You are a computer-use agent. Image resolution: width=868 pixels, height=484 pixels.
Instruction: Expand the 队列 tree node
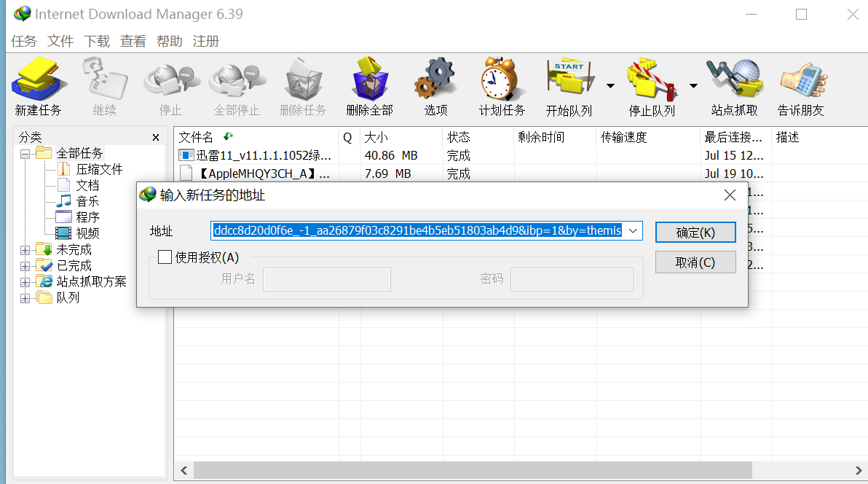pyautogui.click(x=25, y=298)
